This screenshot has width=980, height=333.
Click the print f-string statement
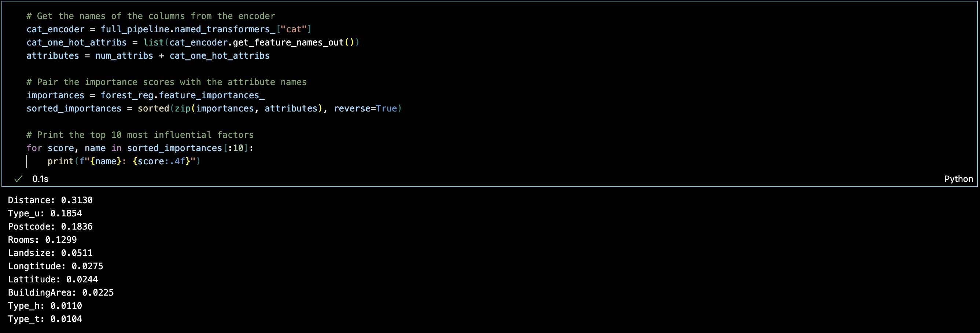(124, 161)
